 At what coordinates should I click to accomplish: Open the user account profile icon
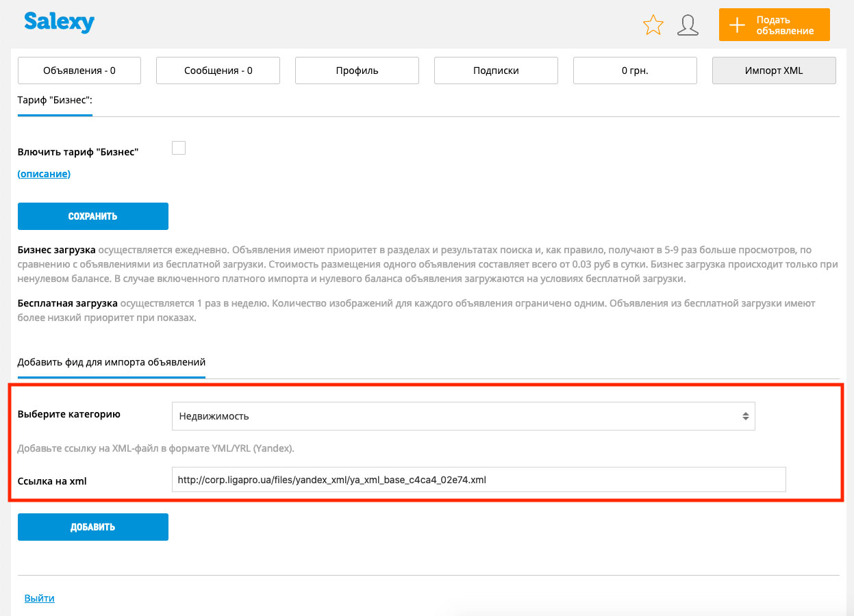[x=688, y=25]
